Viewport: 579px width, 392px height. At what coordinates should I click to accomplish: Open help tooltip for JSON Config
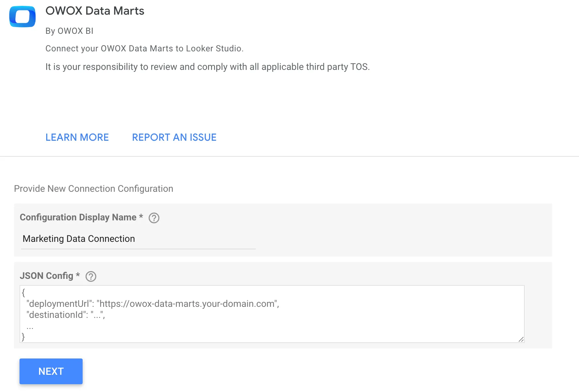point(91,277)
